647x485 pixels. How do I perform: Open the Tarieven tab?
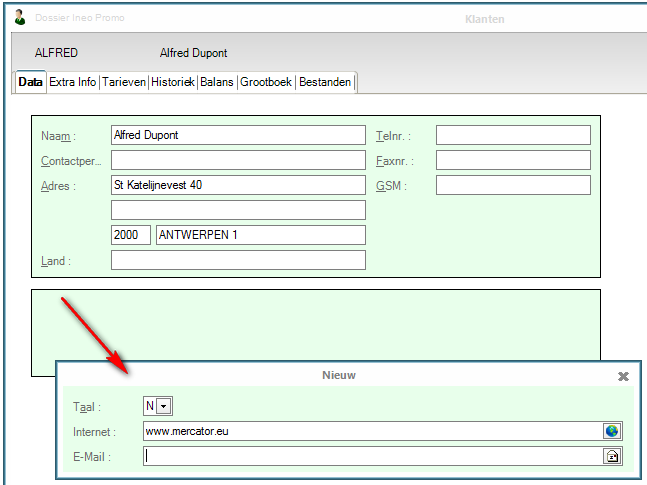(x=123, y=82)
